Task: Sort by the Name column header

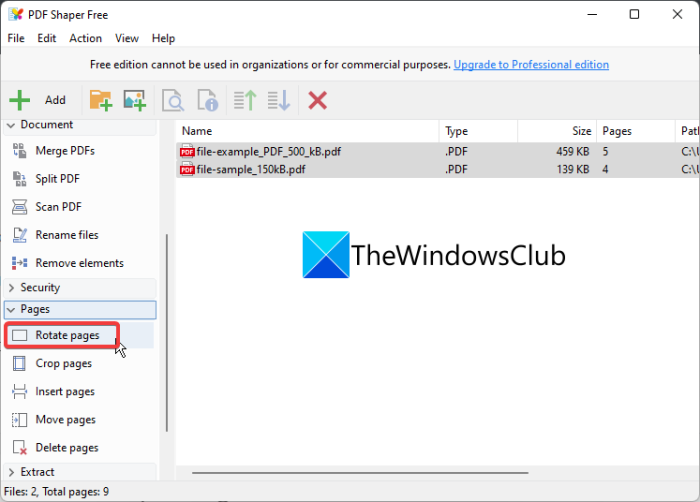Action: pyautogui.click(x=308, y=131)
